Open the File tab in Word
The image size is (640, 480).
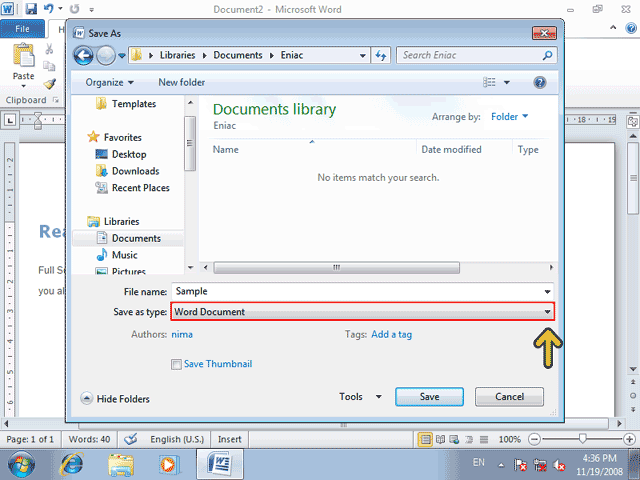tap(22, 29)
